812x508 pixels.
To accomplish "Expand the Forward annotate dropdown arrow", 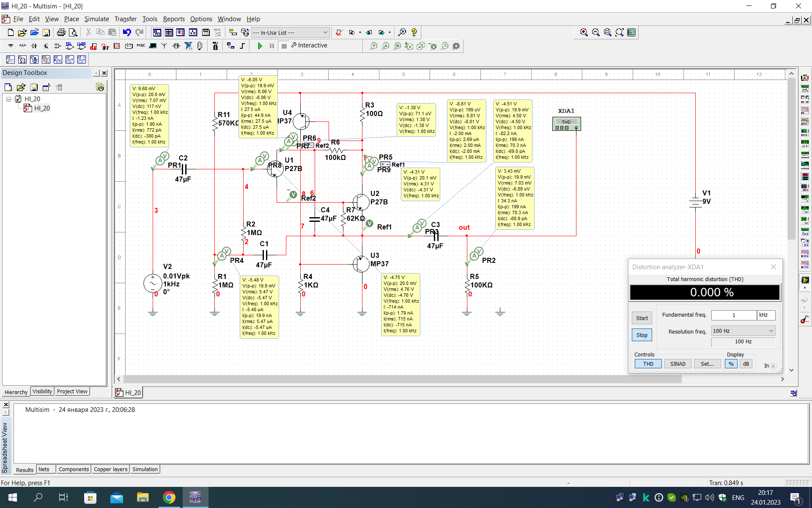I will coord(390,32).
